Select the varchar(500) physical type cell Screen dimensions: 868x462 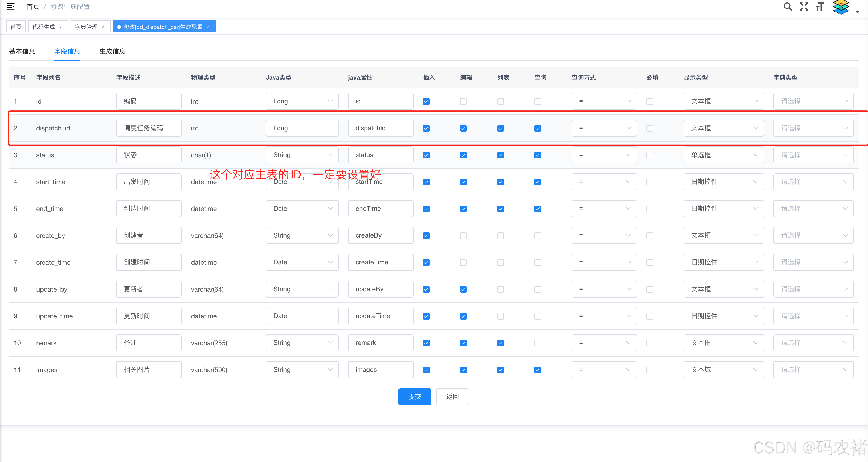pyautogui.click(x=209, y=370)
